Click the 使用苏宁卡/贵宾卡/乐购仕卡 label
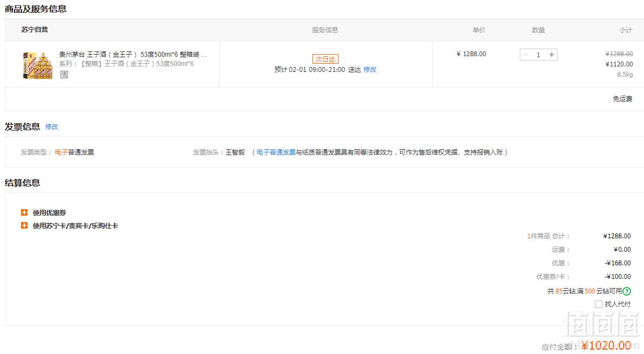The width and height of the screenshot is (644, 354). [x=76, y=226]
